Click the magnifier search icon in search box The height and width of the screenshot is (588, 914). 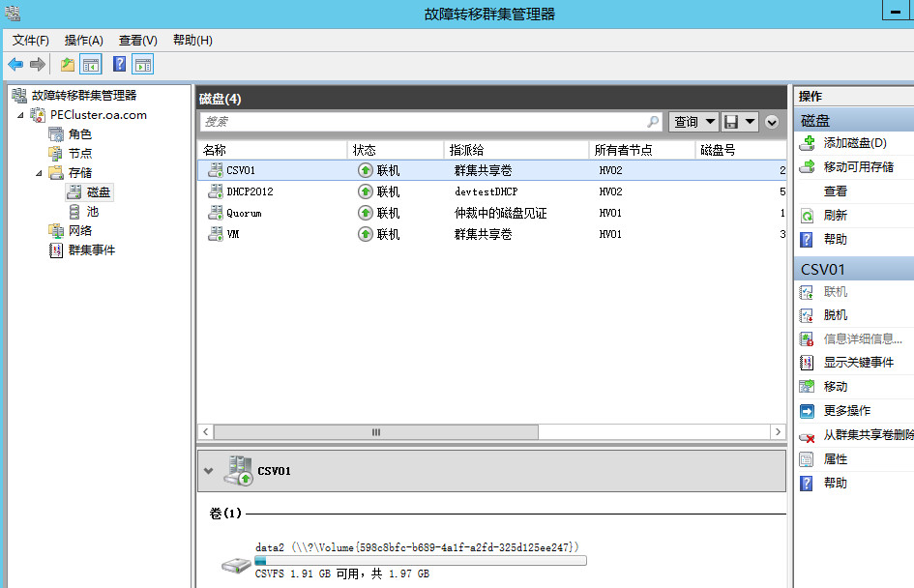[653, 121]
